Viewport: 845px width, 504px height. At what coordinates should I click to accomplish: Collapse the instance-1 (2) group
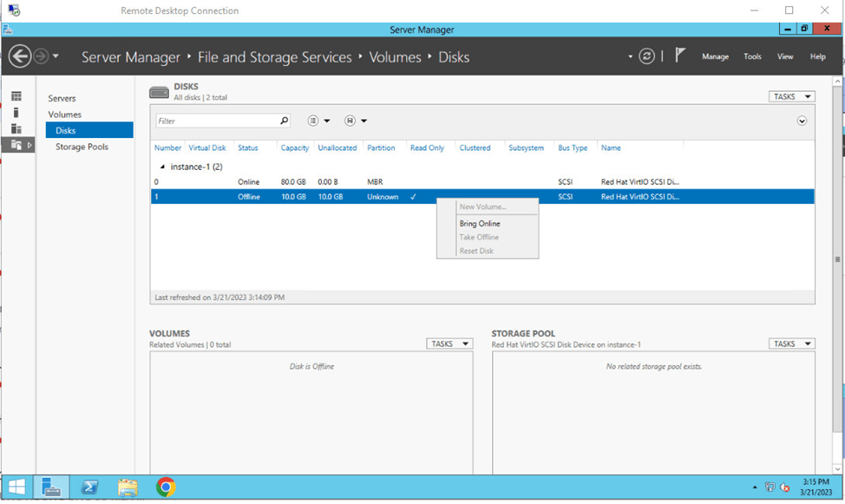pyautogui.click(x=163, y=167)
